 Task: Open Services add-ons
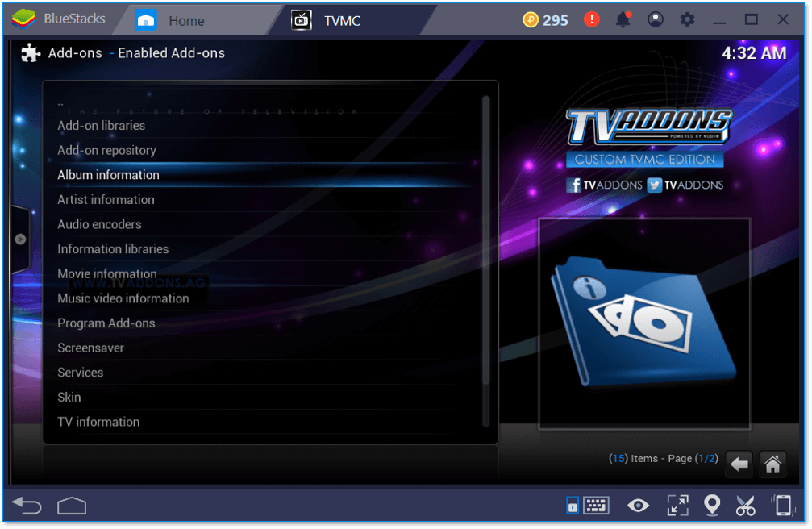[x=264, y=373]
